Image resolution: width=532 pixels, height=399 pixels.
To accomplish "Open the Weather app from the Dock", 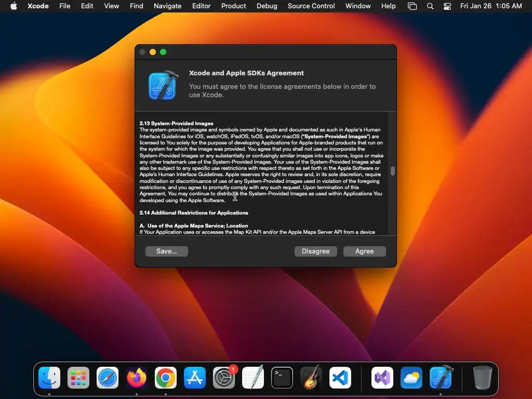I will (411, 378).
